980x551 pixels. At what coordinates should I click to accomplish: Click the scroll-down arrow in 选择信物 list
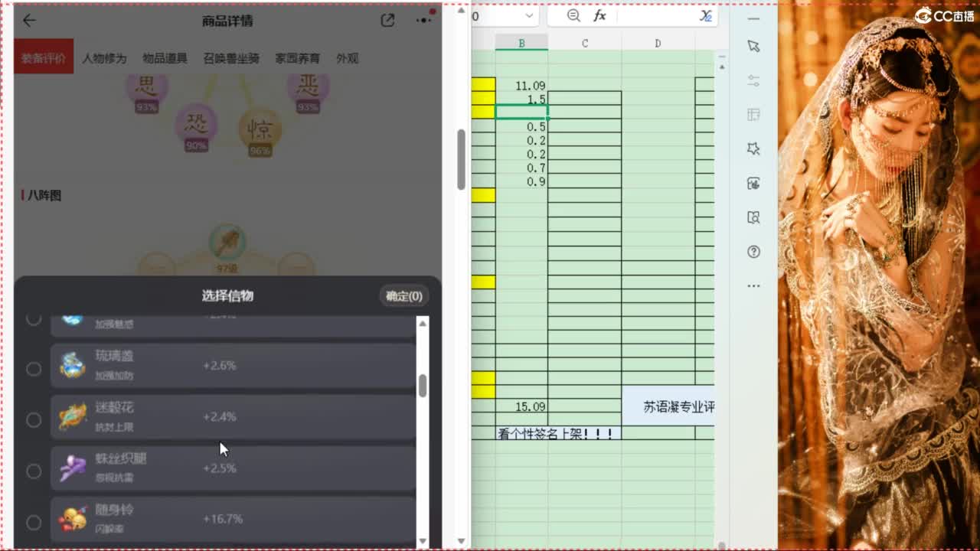[x=423, y=541]
